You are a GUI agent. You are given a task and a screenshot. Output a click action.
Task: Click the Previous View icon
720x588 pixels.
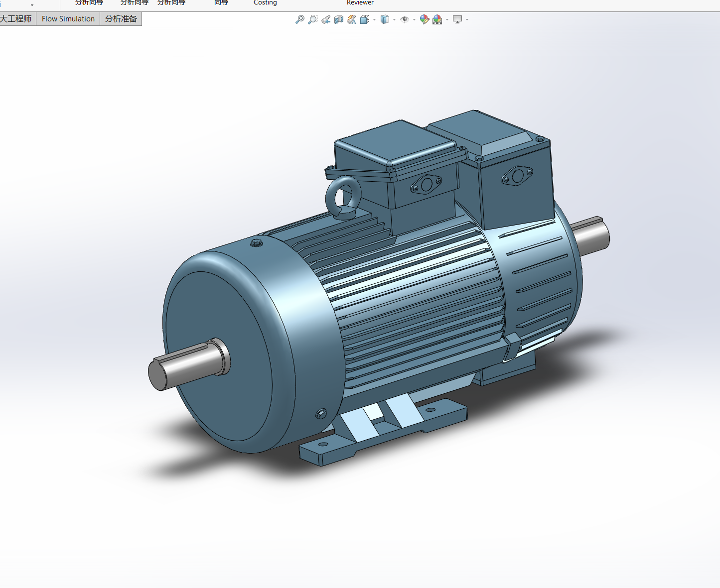click(326, 19)
